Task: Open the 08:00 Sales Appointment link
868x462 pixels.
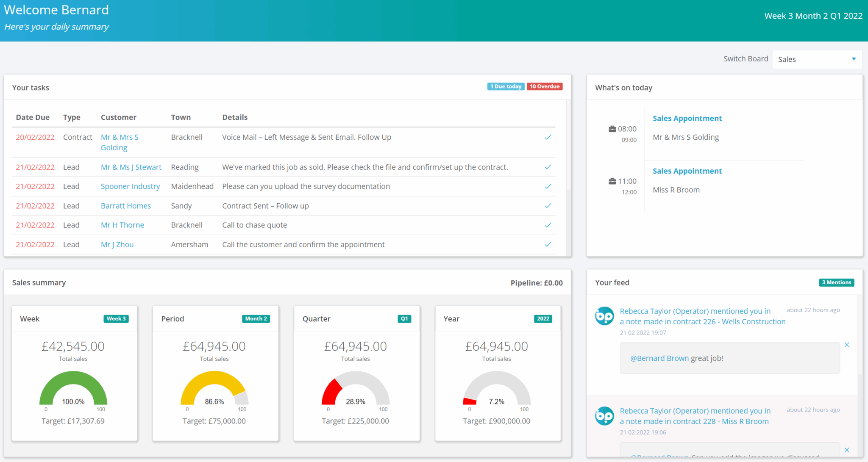Action: click(687, 119)
